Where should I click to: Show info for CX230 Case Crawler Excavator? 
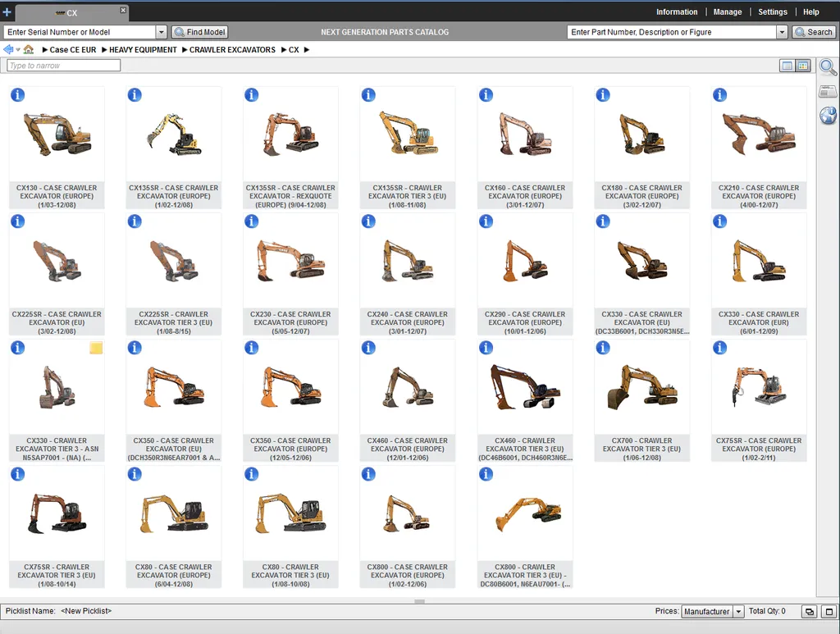pyautogui.click(x=251, y=221)
